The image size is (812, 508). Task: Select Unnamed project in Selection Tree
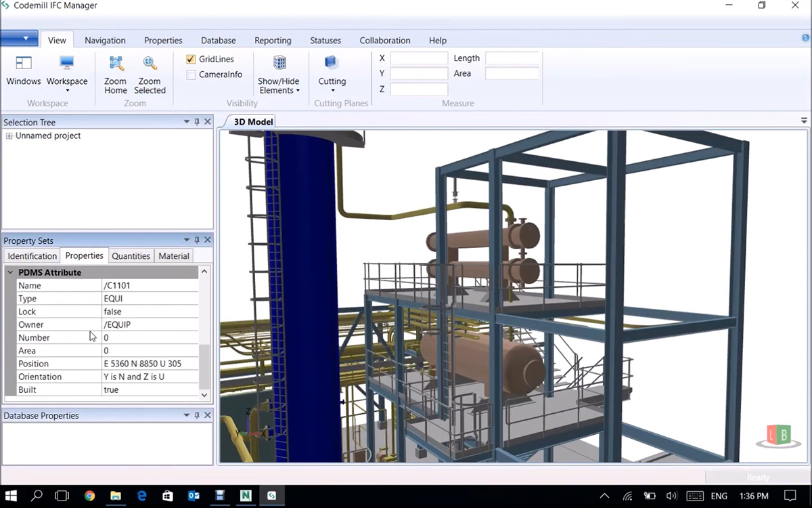[x=48, y=136]
